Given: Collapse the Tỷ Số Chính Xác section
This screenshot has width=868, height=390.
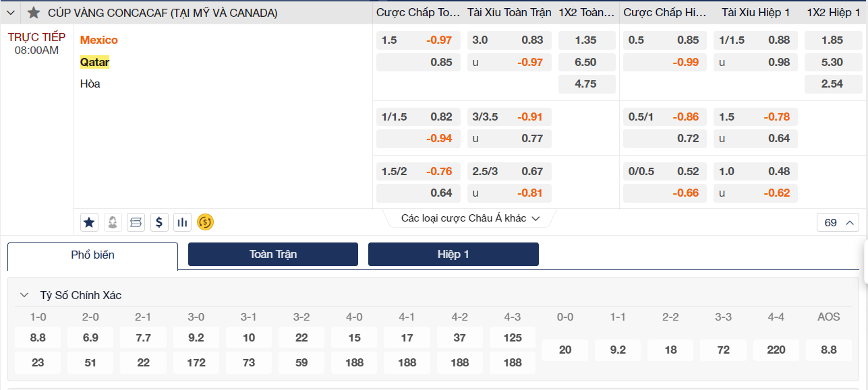Looking at the screenshot, I should click(x=24, y=295).
